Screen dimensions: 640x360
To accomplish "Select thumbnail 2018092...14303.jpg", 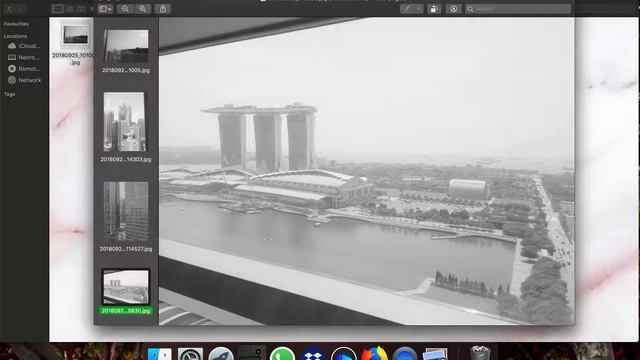I will [x=124, y=122].
